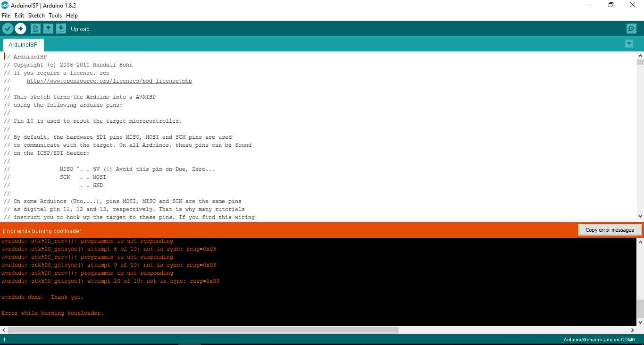Screen dimensions: 644x345
Task: Click the console vertical scrollbar thumb
Action: (640, 309)
